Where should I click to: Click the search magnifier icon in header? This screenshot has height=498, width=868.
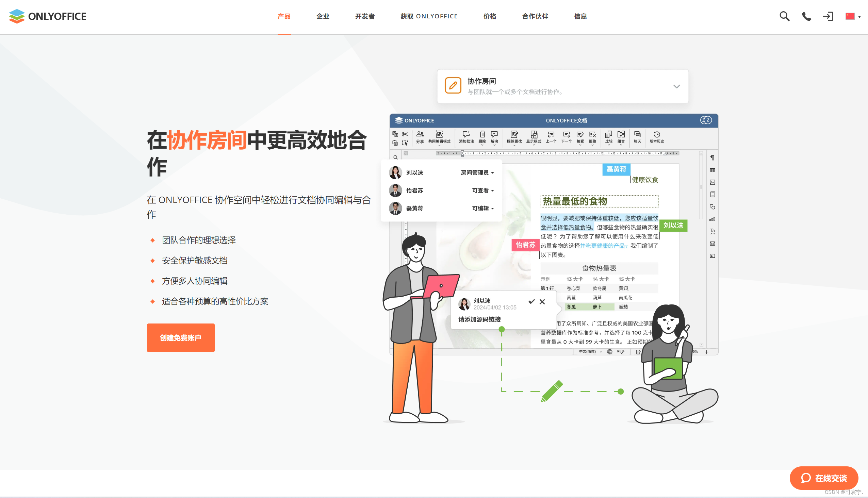click(x=784, y=16)
